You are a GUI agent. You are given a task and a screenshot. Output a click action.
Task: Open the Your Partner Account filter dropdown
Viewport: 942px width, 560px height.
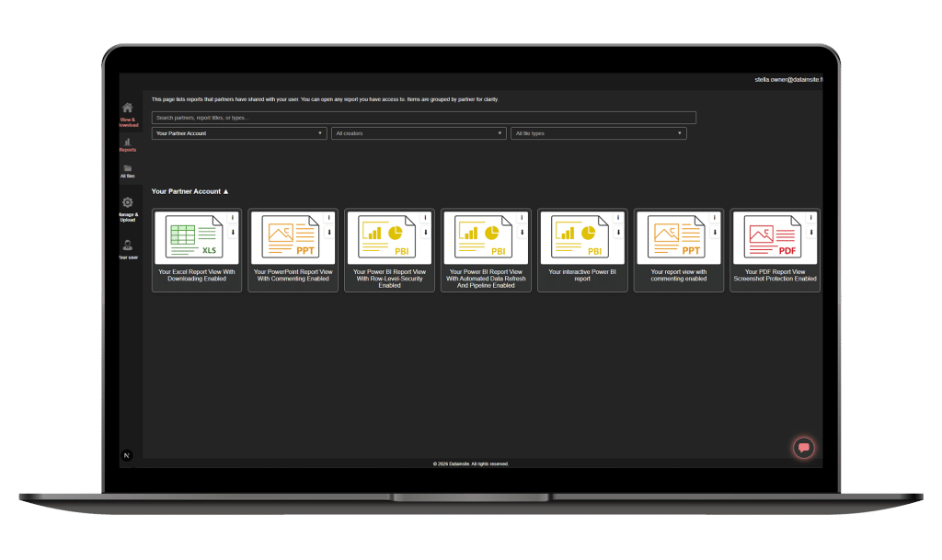pyautogui.click(x=239, y=133)
